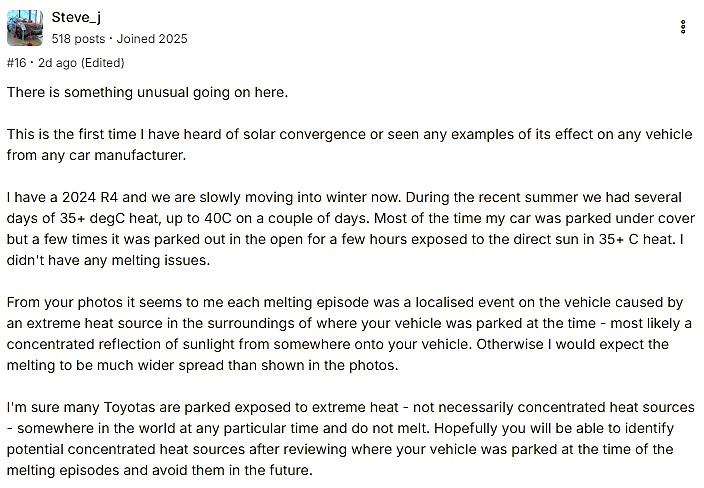This screenshot has height=488, width=704.
Task: Click Steve_j's profile avatar image
Action: [x=25, y=28]
